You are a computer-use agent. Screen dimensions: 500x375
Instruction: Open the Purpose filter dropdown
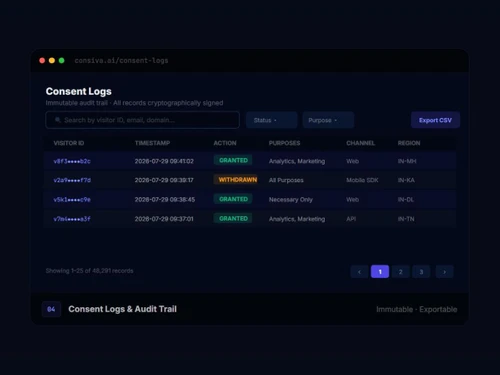pos(328,120)
